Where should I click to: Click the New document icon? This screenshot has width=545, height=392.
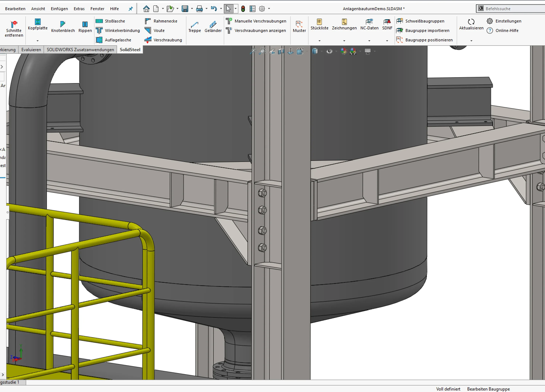point(156,9)
